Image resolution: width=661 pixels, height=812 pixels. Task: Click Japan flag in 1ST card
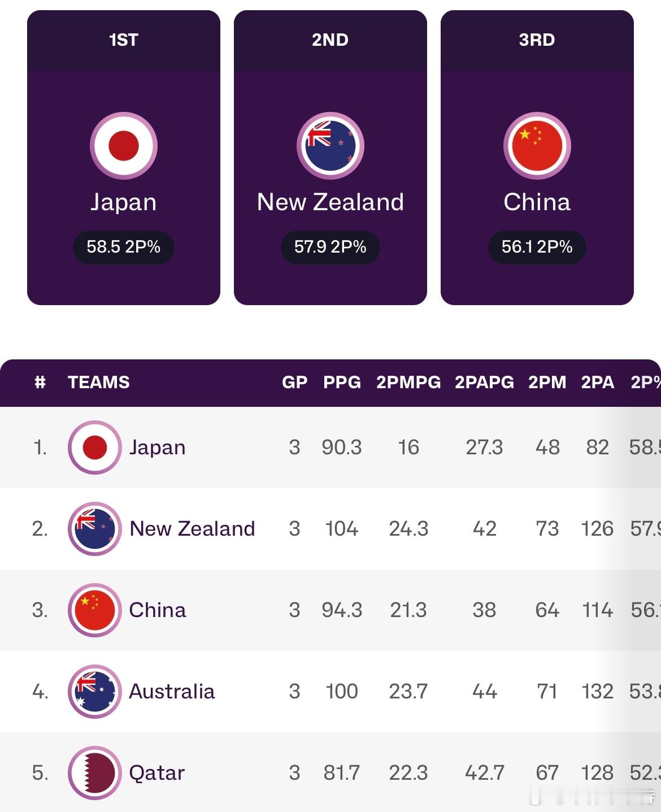(x=124, y=146)
